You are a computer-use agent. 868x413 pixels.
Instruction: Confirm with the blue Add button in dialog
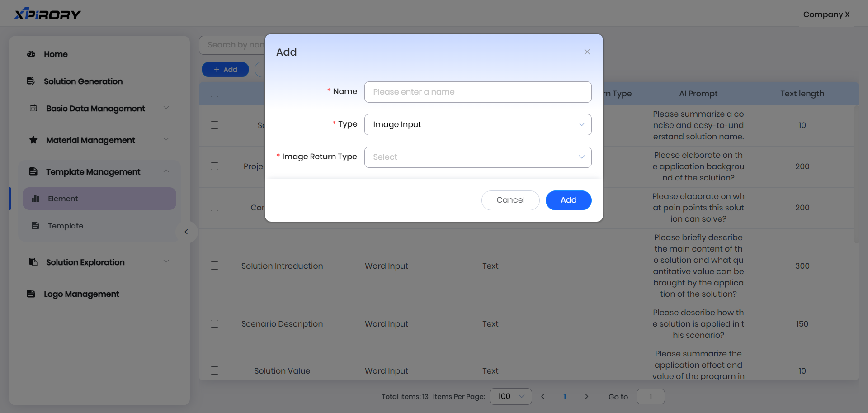(568, 200)
